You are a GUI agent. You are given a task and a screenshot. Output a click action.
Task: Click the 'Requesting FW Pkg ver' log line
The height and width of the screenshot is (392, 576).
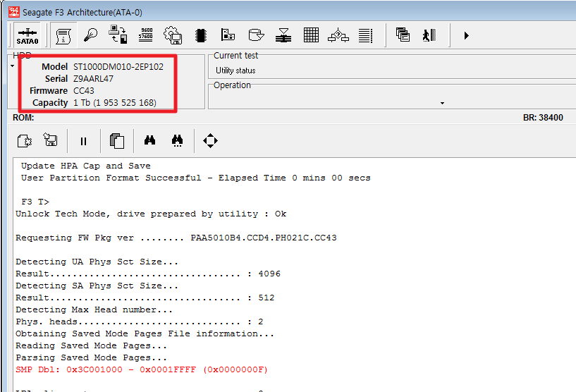[176, 238]
